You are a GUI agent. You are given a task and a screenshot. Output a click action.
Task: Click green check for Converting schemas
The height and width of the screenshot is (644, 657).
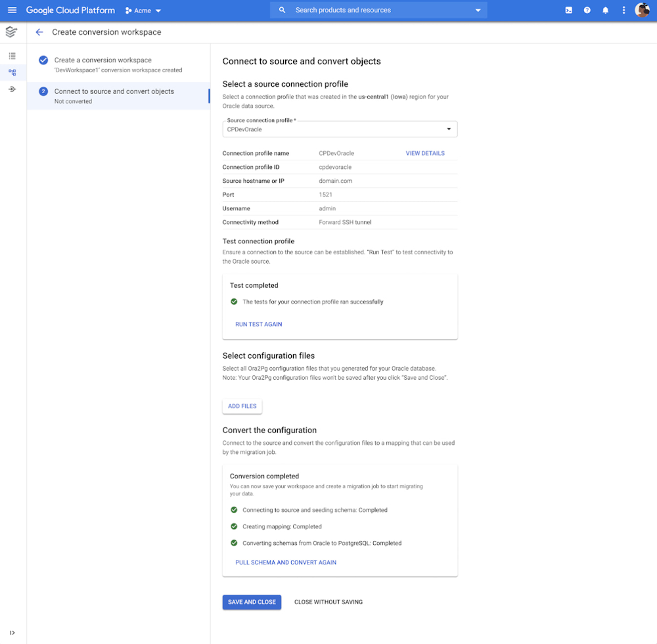[234, 543]
